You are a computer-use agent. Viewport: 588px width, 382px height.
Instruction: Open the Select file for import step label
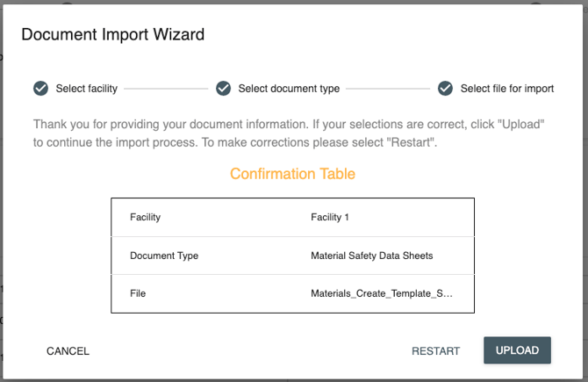(x=507, y=89)
